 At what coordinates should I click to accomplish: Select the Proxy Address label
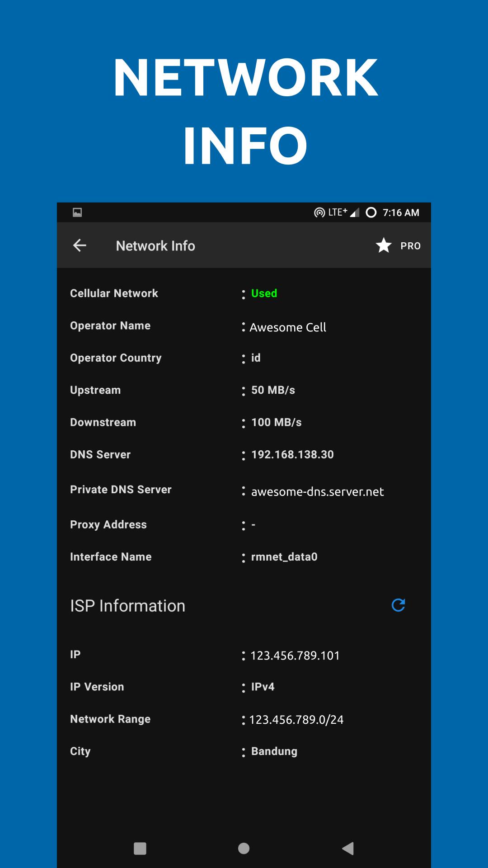pos(108,525)
